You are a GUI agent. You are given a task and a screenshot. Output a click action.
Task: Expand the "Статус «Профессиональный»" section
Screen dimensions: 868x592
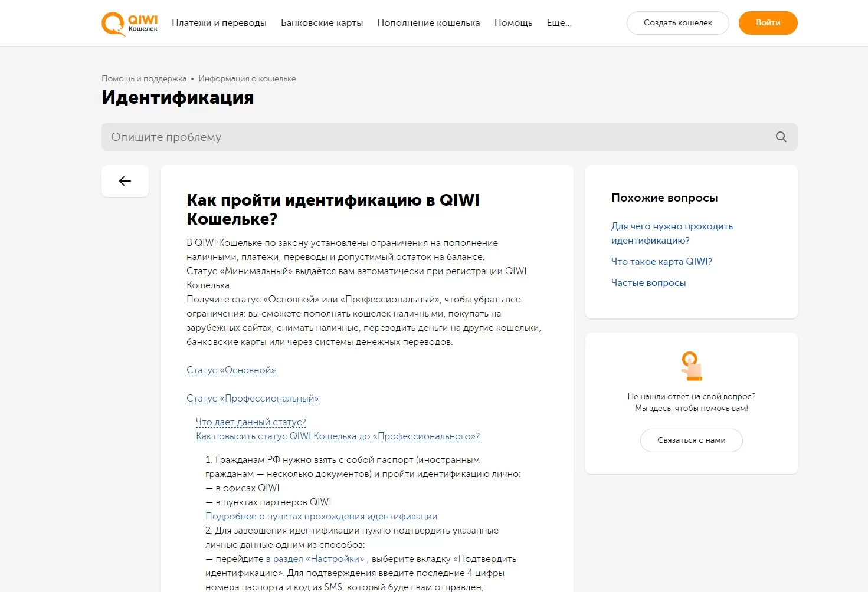[252, 398]
